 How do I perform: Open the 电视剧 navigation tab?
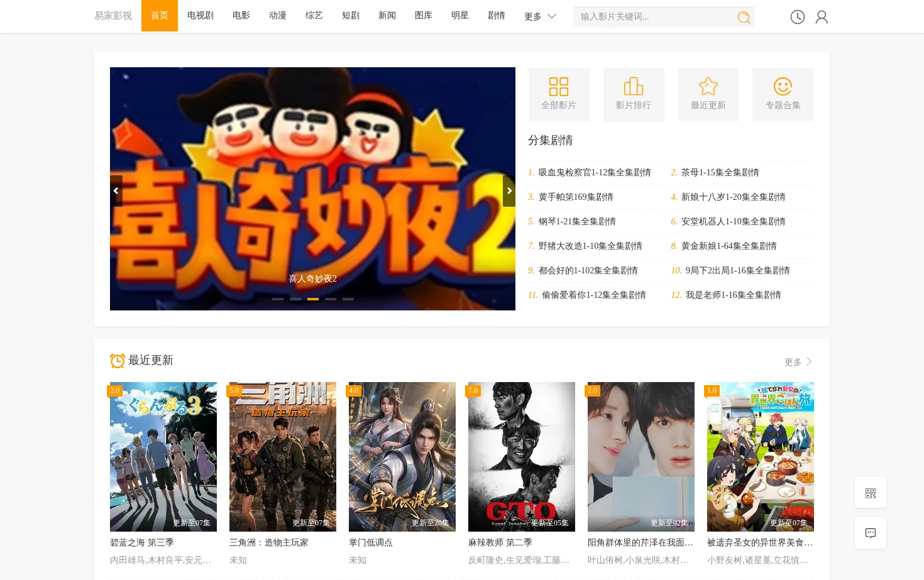click(x=201, y=16)
